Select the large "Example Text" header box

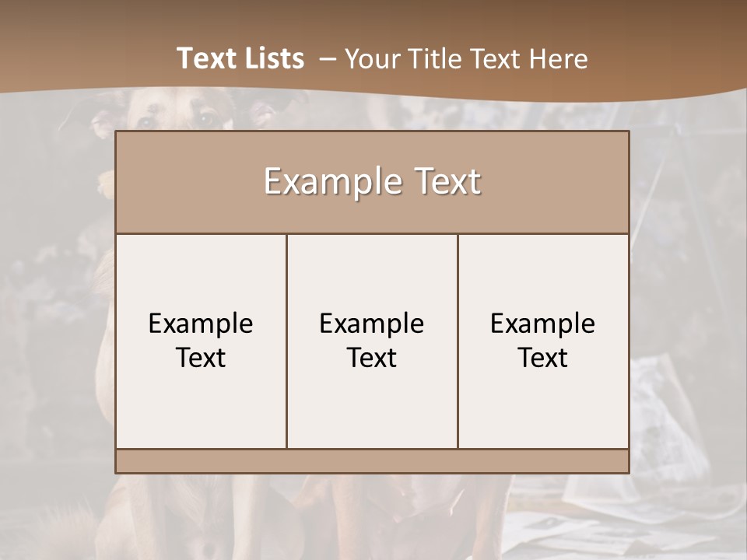pyautogui.click(x=372, y=182)
